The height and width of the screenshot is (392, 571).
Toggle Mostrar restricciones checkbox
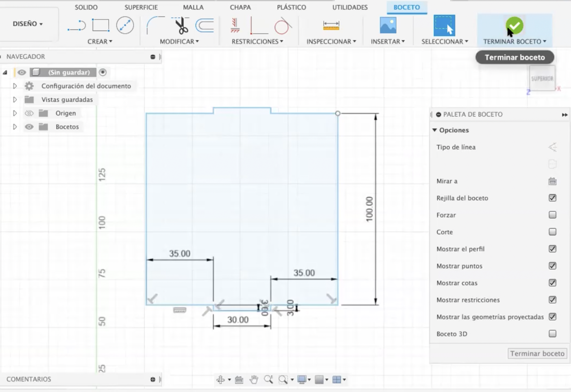(553, 300)
